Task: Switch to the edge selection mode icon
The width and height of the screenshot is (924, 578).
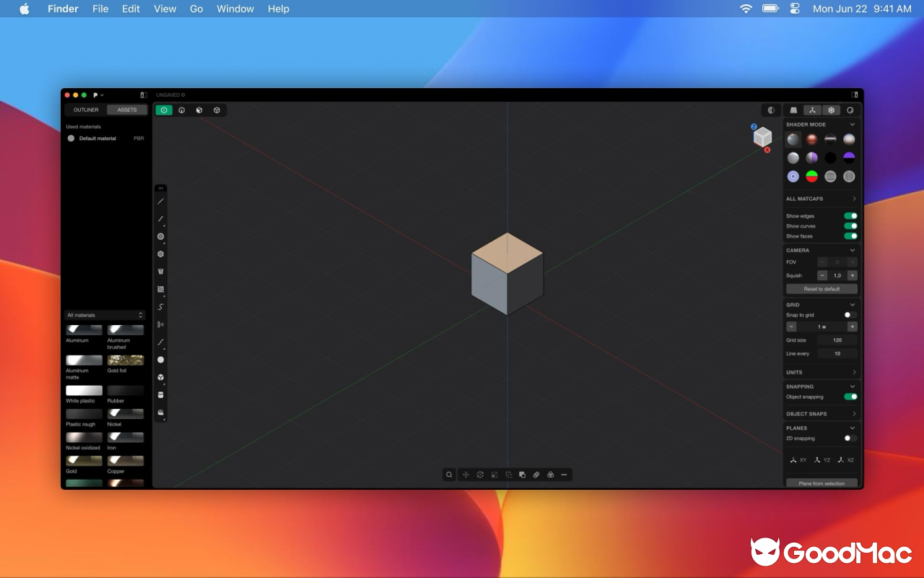Action: (181, 111)
